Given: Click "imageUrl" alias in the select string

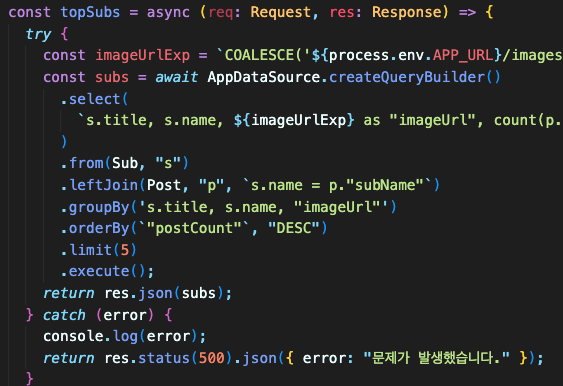Looking at the screenshot, I should click(434, 120).
